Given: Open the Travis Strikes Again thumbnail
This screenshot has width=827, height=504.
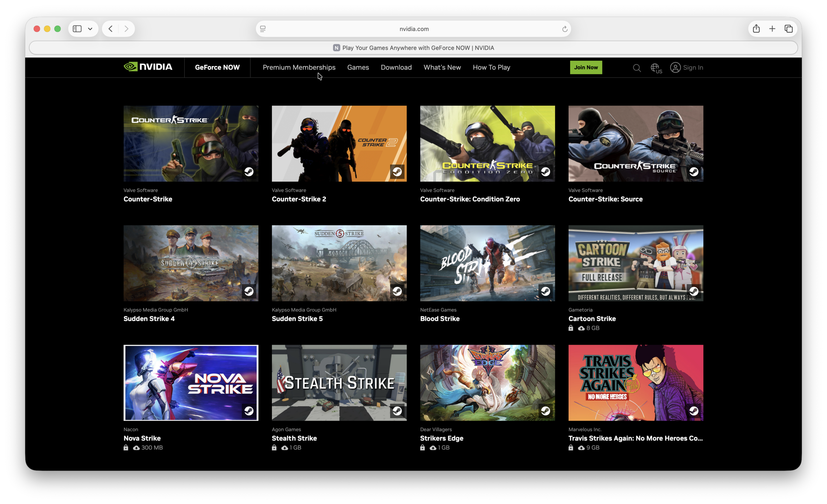Looking at the screenshot, I should pos(636,383).
